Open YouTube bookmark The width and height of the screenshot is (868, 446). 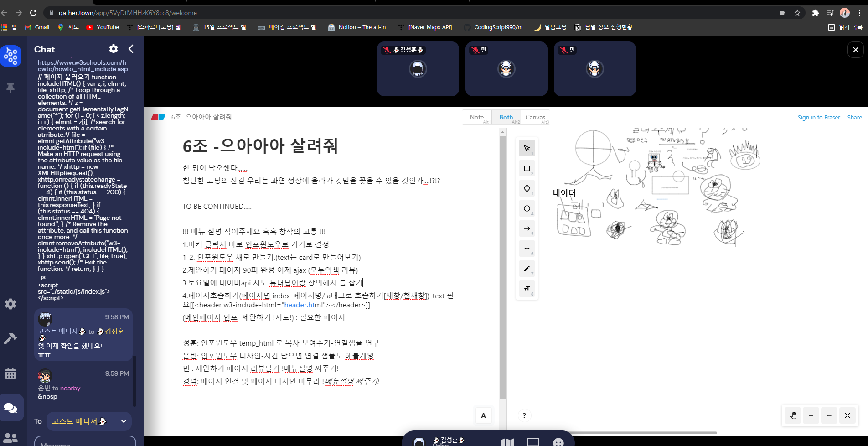(103, 27)
